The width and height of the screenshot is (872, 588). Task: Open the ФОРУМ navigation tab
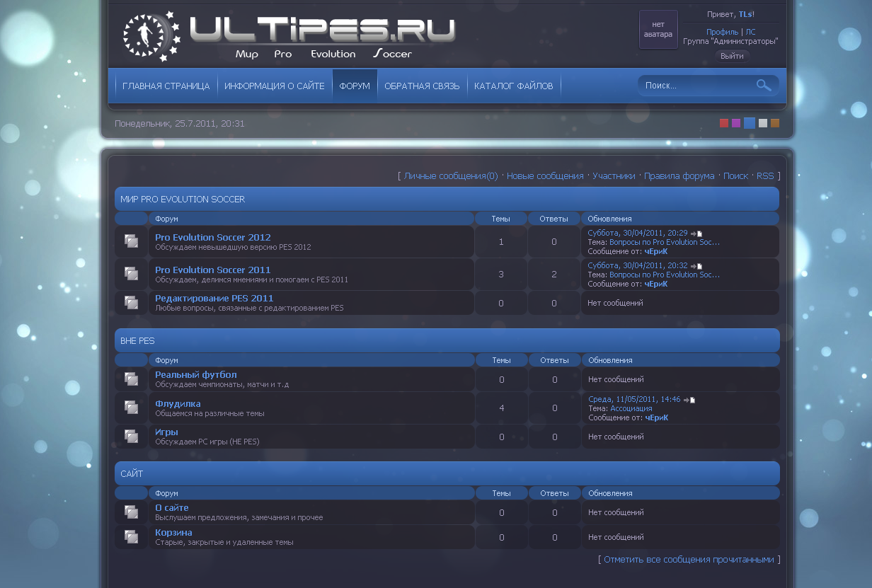355,86
